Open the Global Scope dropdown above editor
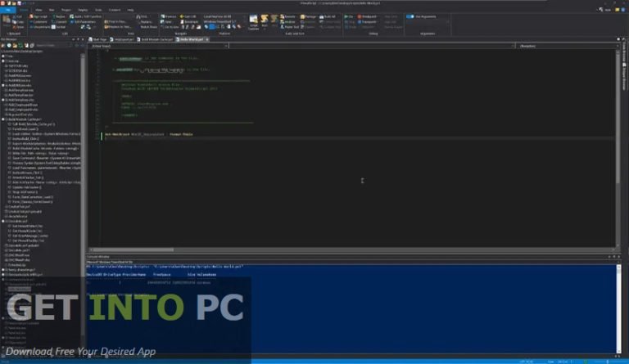 click(x=159, y=46)
